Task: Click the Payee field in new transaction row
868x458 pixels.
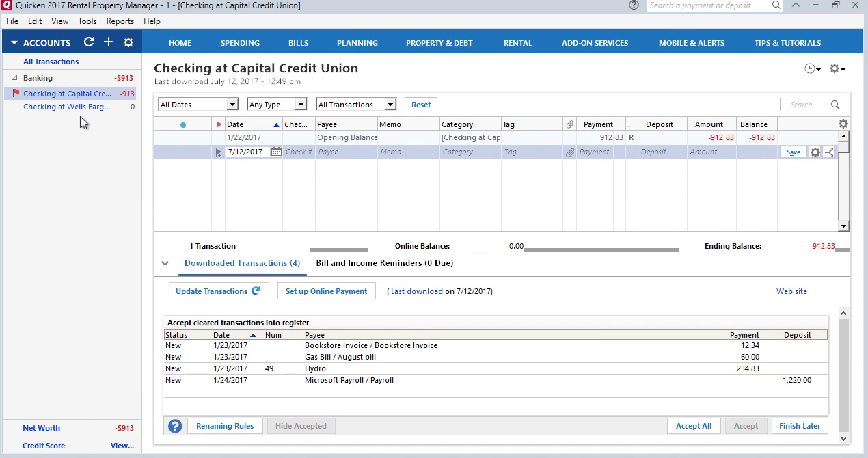Action: 347,152
